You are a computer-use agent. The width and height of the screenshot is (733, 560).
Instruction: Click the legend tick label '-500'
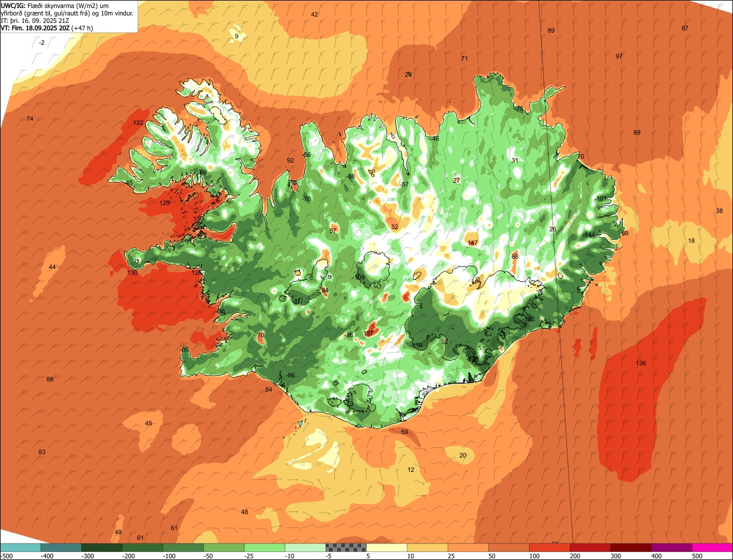pyautogui.click(x=6, y=555)
